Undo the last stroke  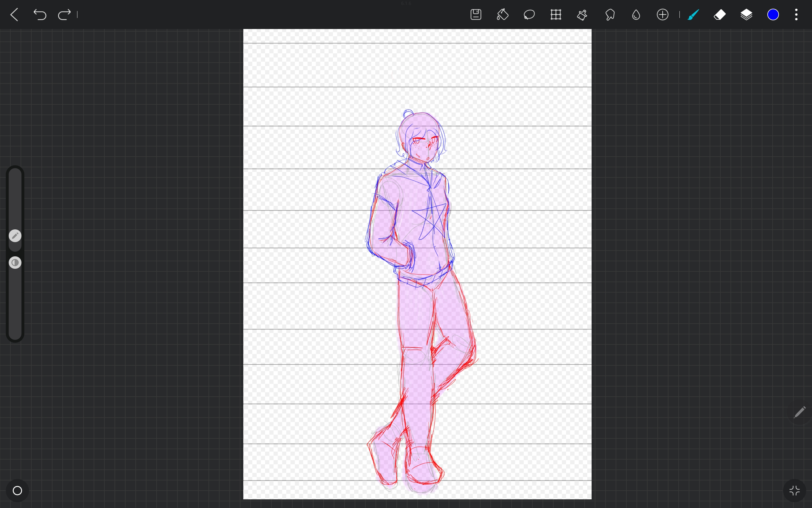(x=40, y=15)
